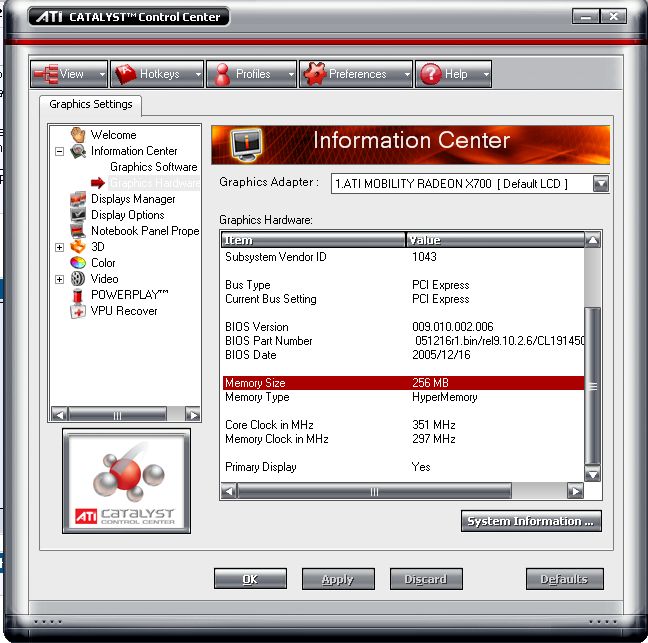Click the Profiles person icon

pyautogui.click(x=222, y=74)
